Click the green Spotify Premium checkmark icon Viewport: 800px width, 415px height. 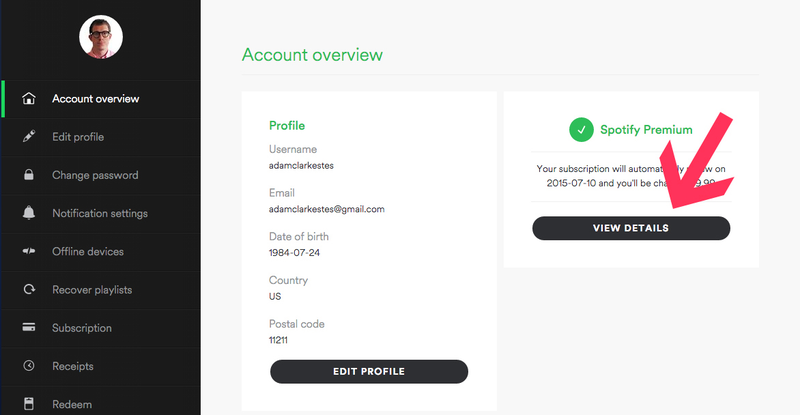point(581,130)
